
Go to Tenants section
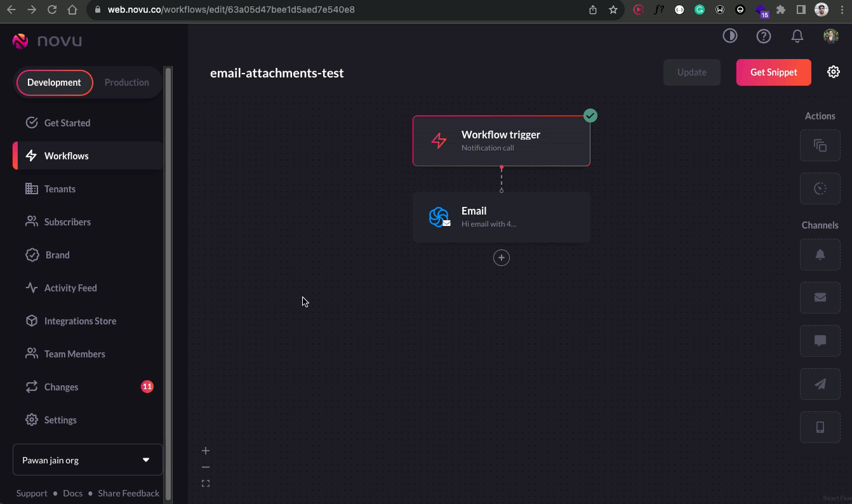pos(88,189)
